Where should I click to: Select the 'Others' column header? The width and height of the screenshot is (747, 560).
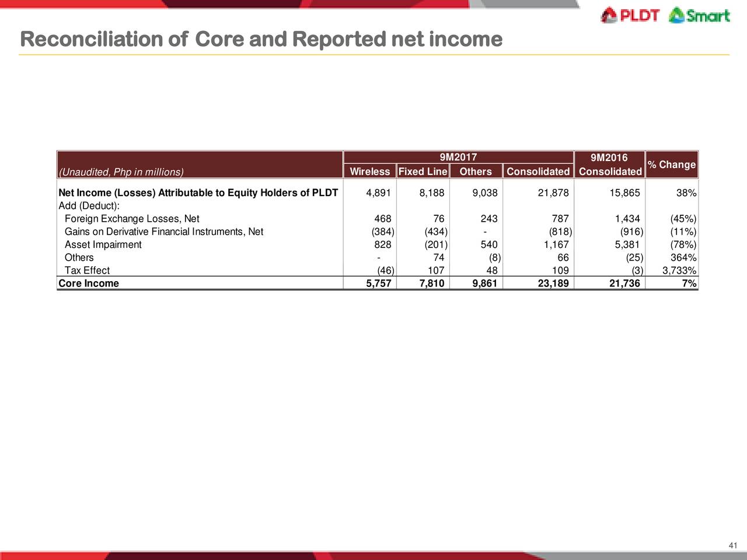click(476, 171)
